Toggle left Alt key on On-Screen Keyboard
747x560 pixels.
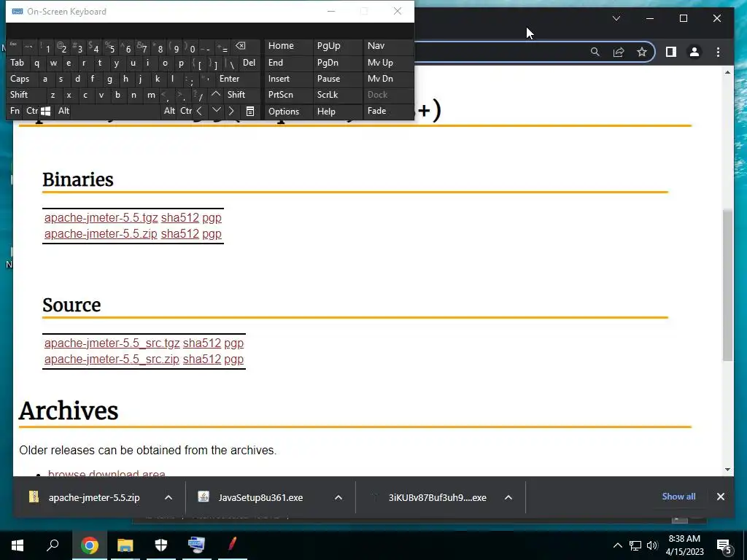pyautogui.click(x=64, y=111)
